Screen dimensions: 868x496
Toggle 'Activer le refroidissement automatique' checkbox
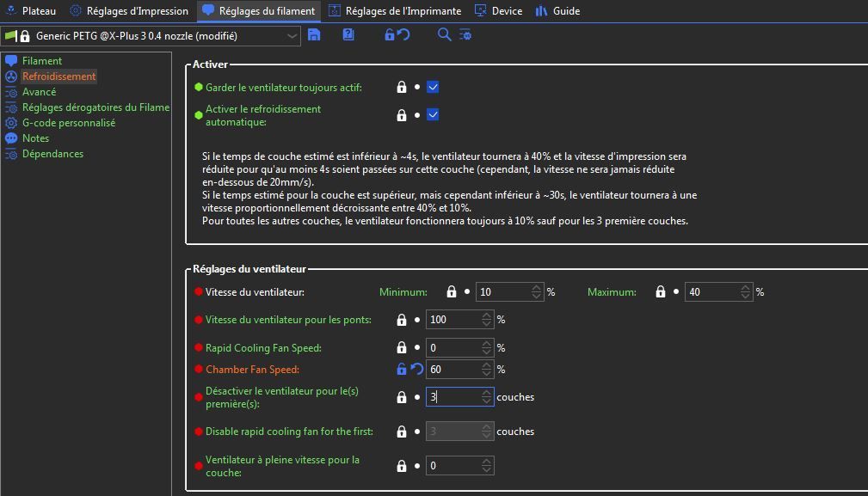pyautogui.click(x=433, y=114)
